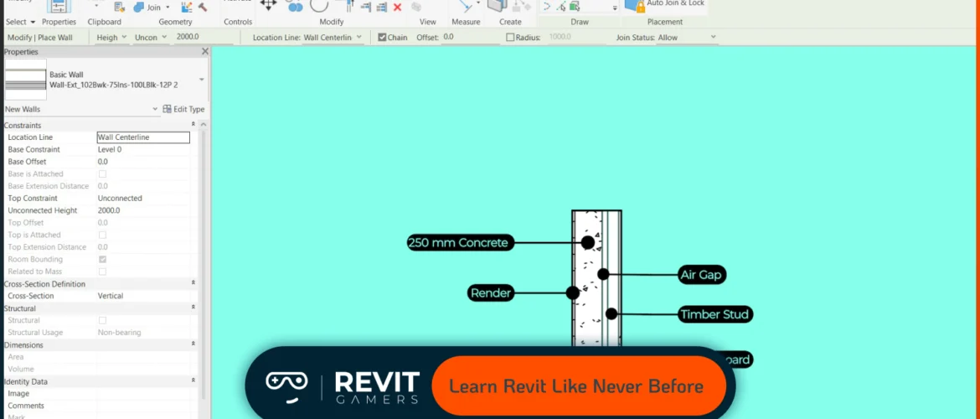Screen dimensions: 980x419
Task: Toggle the Structural checkbox
Action: (102, 320)
